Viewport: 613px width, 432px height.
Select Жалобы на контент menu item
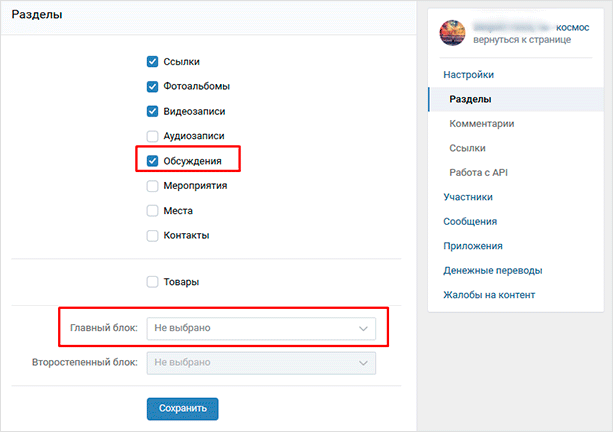[489, 295]
